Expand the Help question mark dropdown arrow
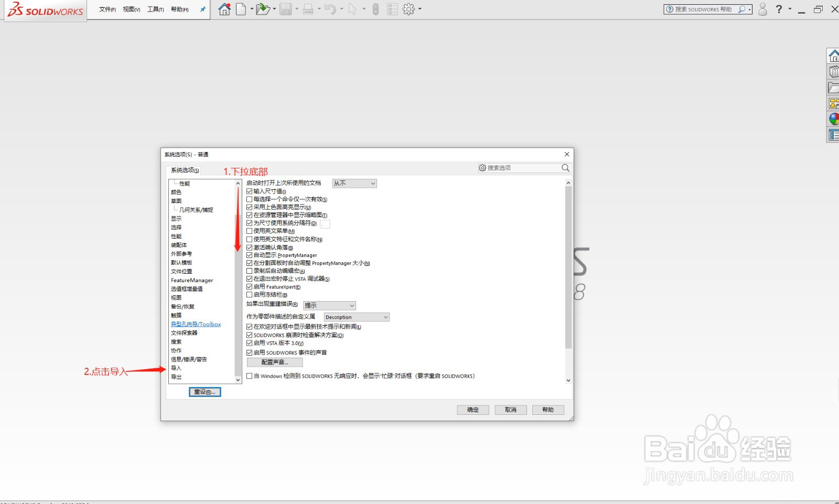 [790, 9]
